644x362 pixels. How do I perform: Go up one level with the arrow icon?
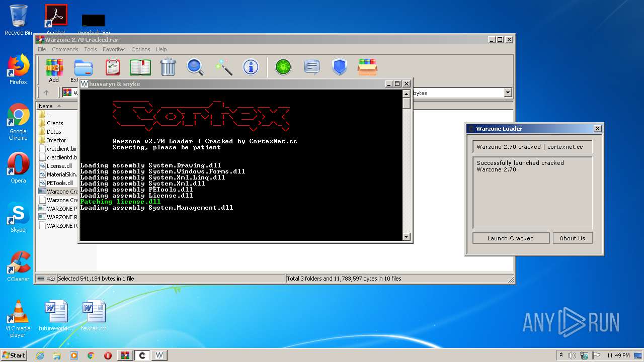click(46, 93)
